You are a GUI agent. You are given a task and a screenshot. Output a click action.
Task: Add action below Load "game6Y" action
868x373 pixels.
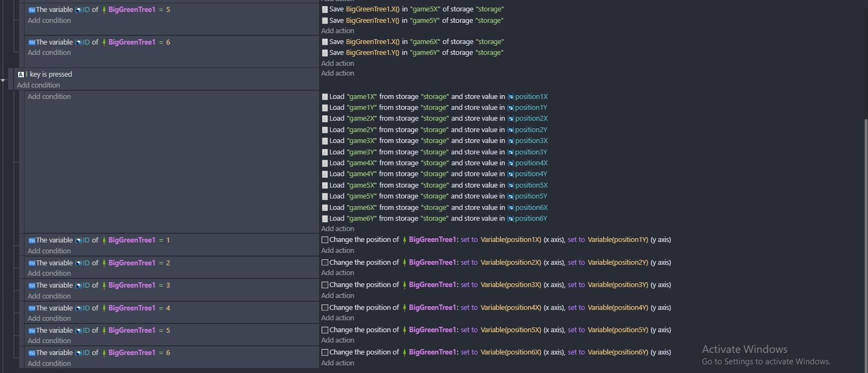click(x=337, y=229)
